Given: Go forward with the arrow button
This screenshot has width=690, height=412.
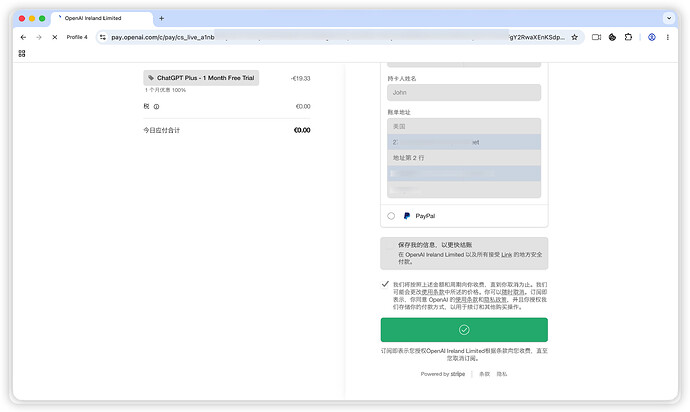Looking at the screenshot, I should 39,37.
